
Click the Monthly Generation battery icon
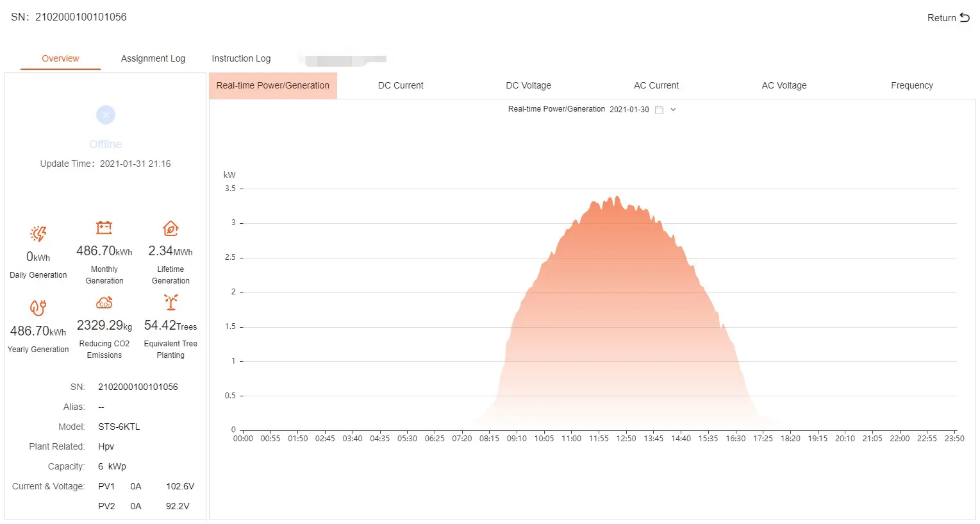point(104,228)
